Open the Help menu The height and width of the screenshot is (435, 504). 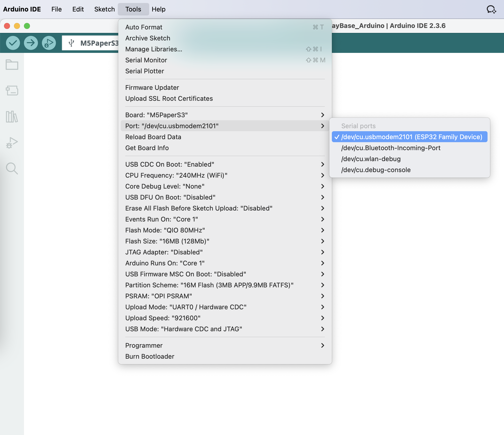158,9
